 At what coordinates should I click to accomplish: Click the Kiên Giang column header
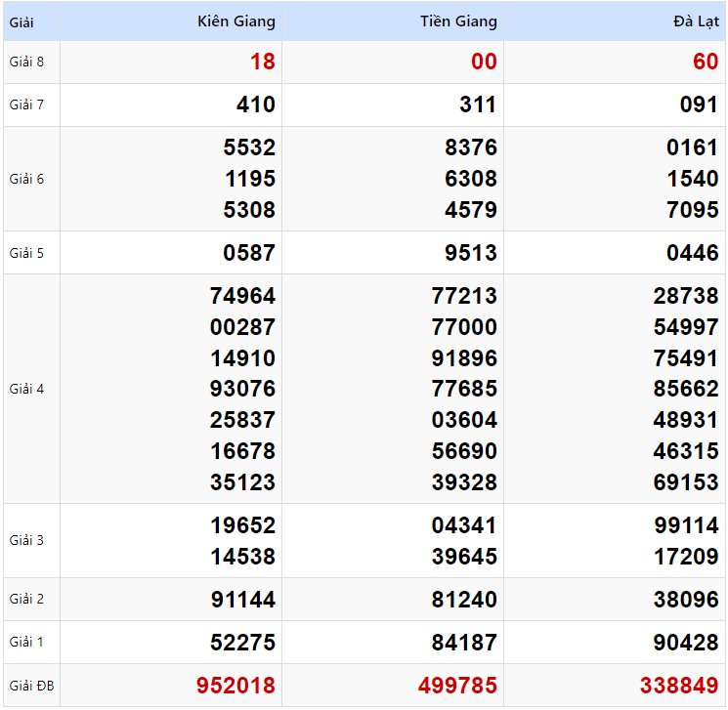[236, 21]
